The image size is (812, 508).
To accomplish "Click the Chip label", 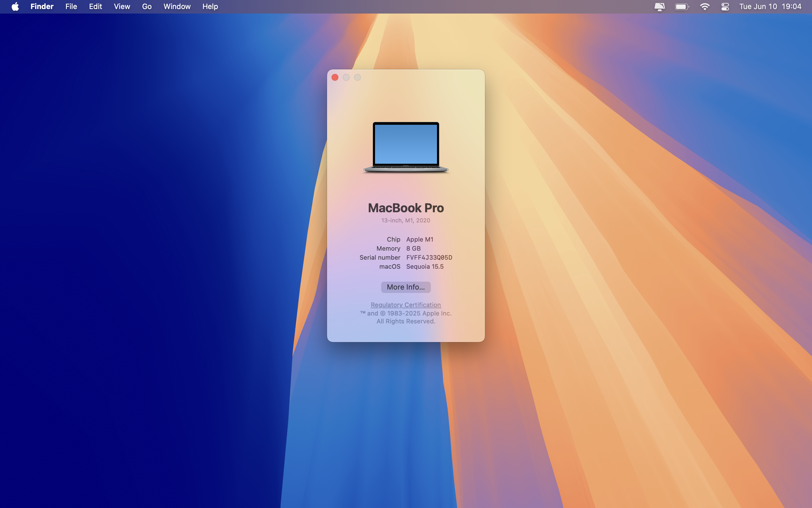I will coord(394,239).
